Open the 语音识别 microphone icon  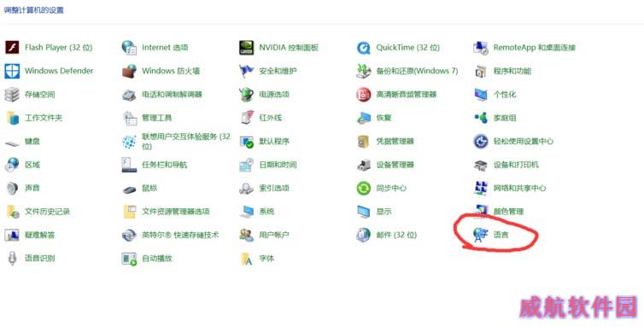tap(12, 259)
